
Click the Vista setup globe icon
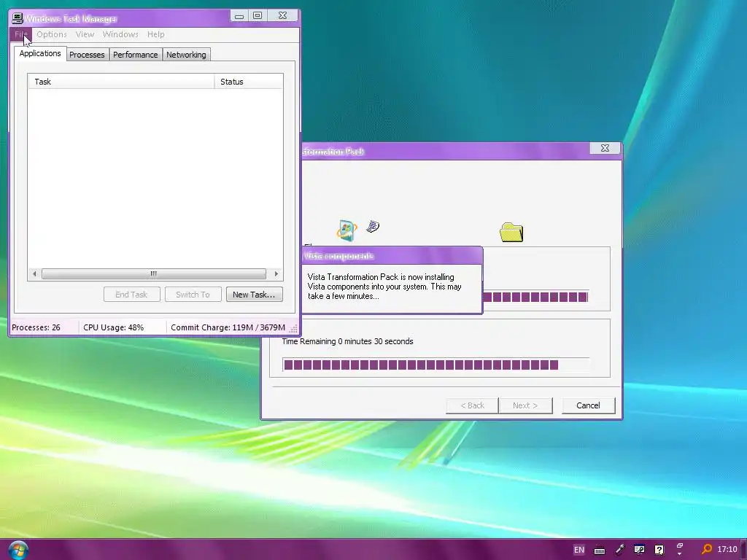point(347,230)
